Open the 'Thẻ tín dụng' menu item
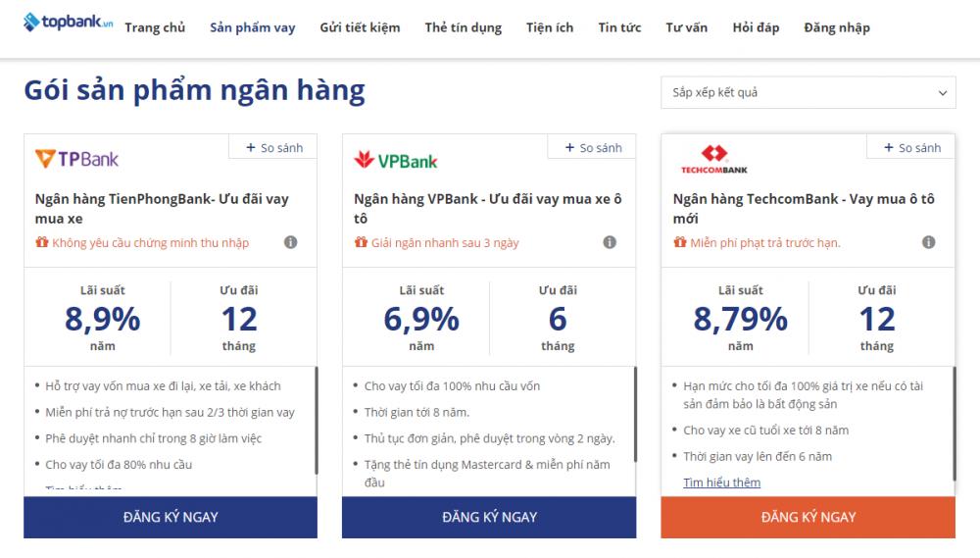This screenshot has width=980, height=558. point(463,27)
